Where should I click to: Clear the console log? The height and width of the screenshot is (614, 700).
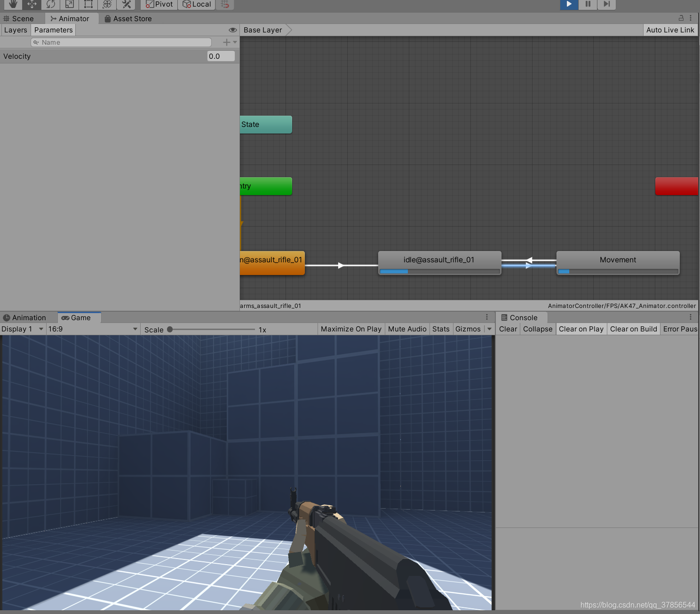click(508, 329)
